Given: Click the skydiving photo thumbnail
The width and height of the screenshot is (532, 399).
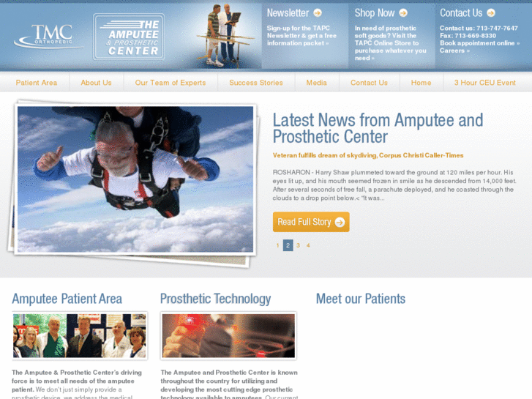Looking at the screenshot, I should 135,179.
